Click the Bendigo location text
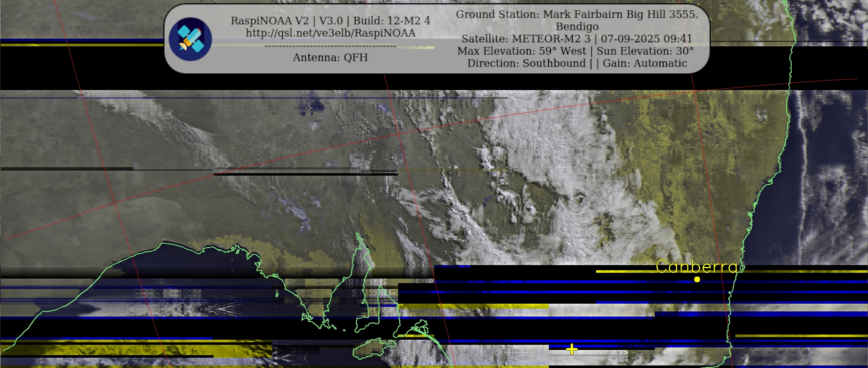The height and width of the screenshot is (368, 868). click(577, 27)
